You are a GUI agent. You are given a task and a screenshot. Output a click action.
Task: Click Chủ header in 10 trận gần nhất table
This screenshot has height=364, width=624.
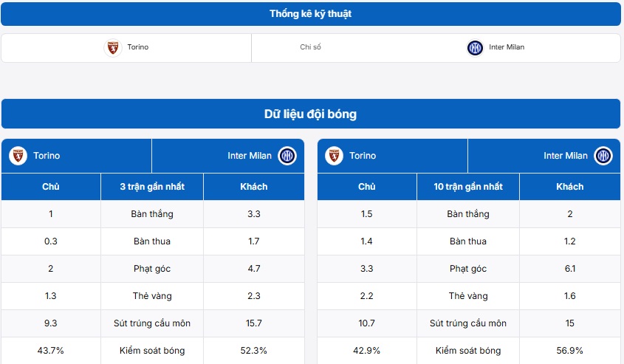coord(367,187)
